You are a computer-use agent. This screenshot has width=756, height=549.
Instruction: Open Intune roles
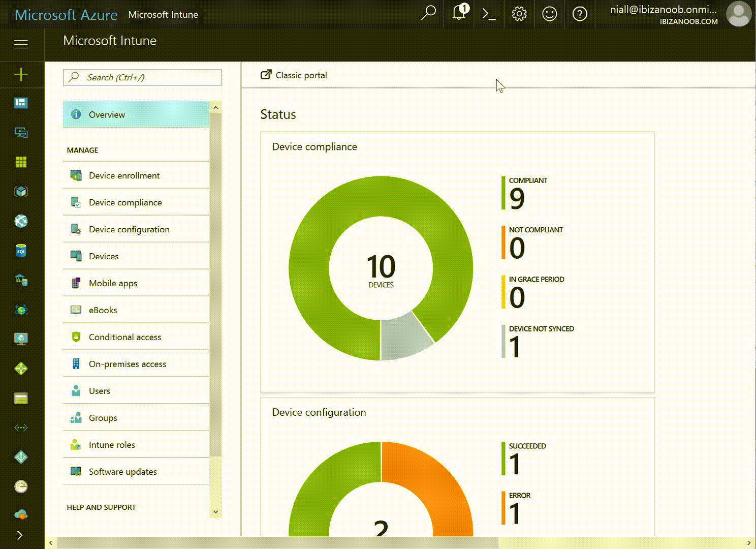point(136,445)
